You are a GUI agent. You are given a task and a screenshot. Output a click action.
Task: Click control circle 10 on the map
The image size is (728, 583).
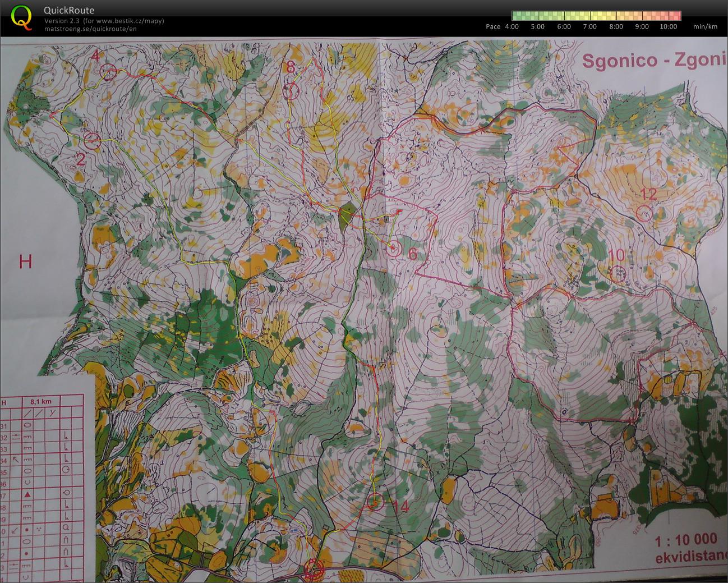click(619, 274)
